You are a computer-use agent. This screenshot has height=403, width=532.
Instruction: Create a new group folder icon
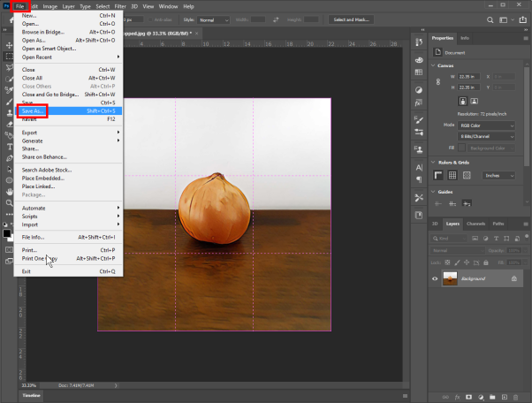pyautogui.click(x=492, y=397)
